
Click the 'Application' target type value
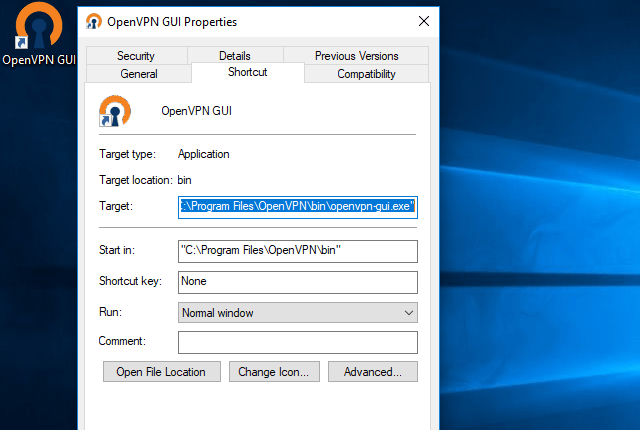click(203, 154)
